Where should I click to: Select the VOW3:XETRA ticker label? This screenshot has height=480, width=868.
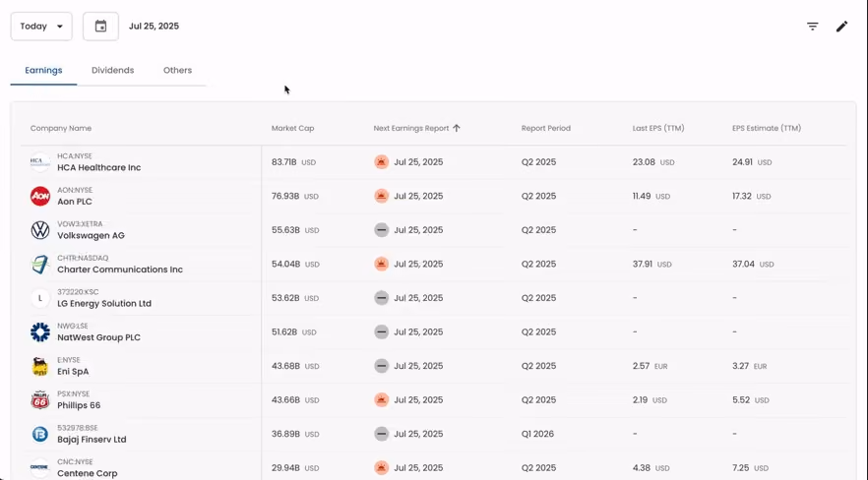coord(80,224)
